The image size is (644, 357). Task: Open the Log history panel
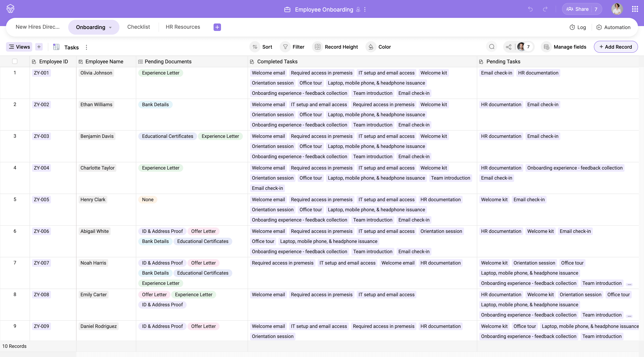point(577,27)
